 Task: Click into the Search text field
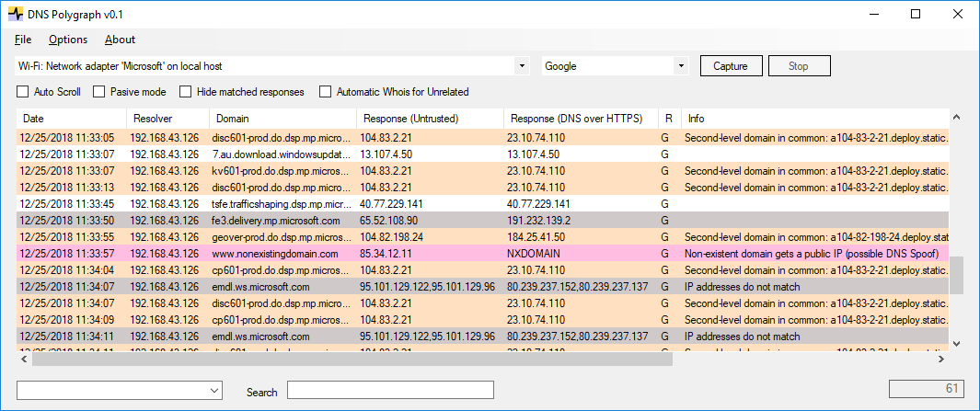point(390,391)
